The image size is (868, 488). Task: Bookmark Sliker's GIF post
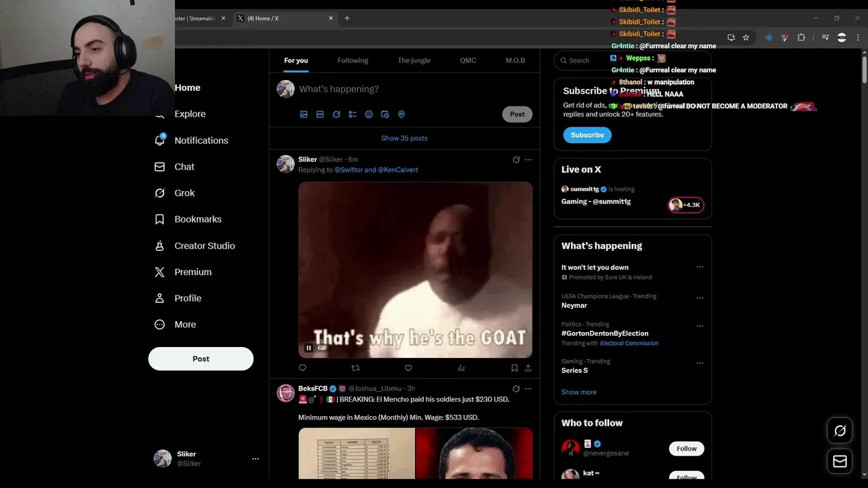514,368
